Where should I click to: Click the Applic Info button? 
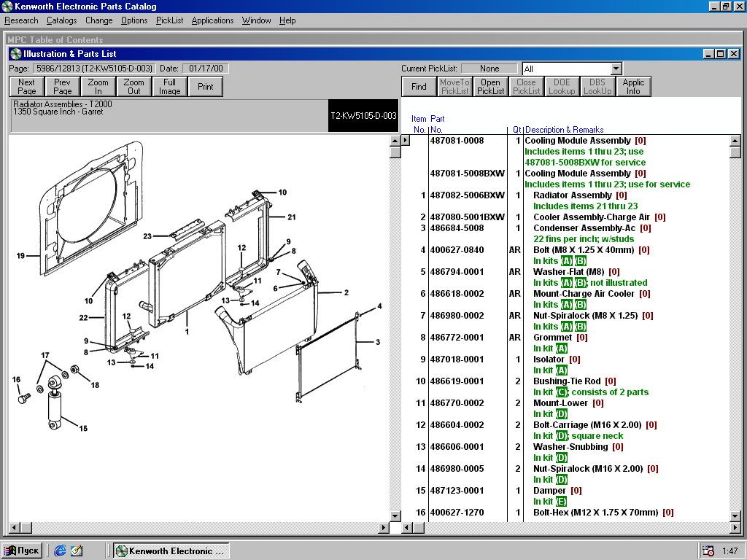pos(633,87)
